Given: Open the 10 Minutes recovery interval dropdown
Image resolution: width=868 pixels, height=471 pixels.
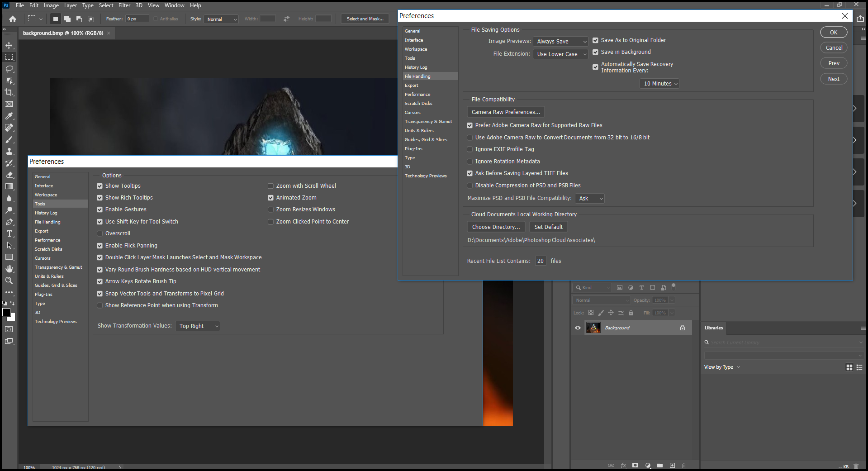Looking at the screenshot, I should (659, 84).
